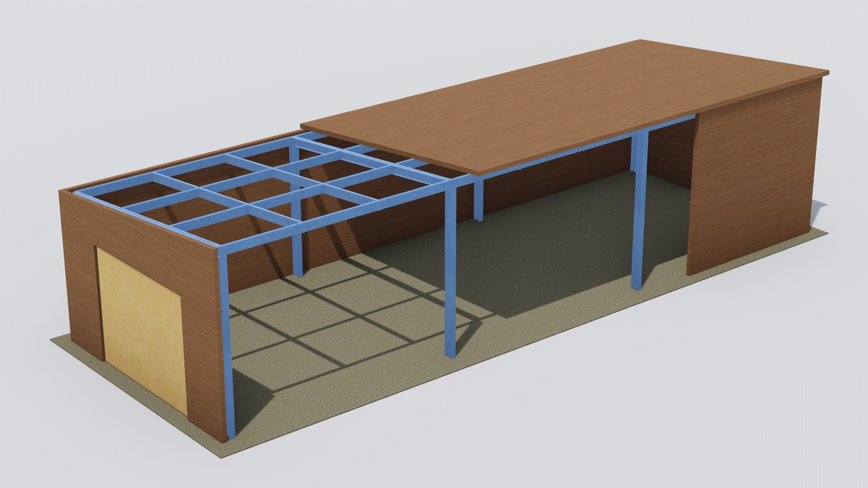This screenshot has width=868, height=488.
Task: Select the top edge of left wall
Action: click(136, 218)
